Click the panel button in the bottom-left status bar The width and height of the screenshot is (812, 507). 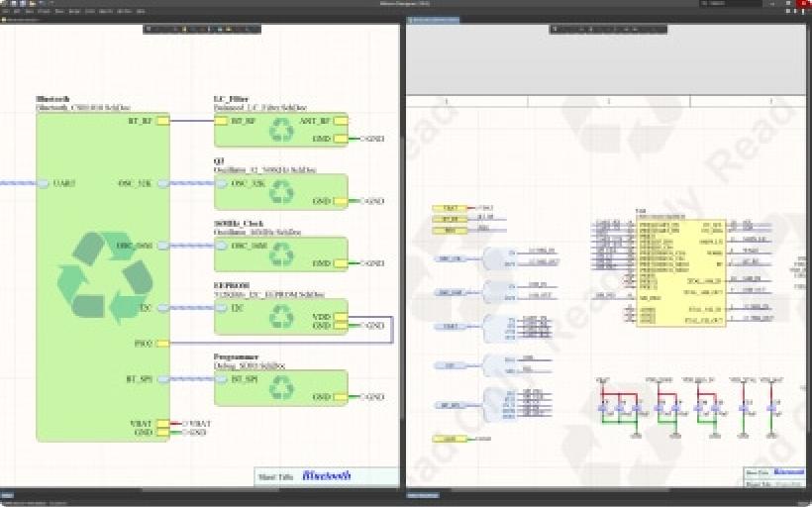(x=7, y=495)
